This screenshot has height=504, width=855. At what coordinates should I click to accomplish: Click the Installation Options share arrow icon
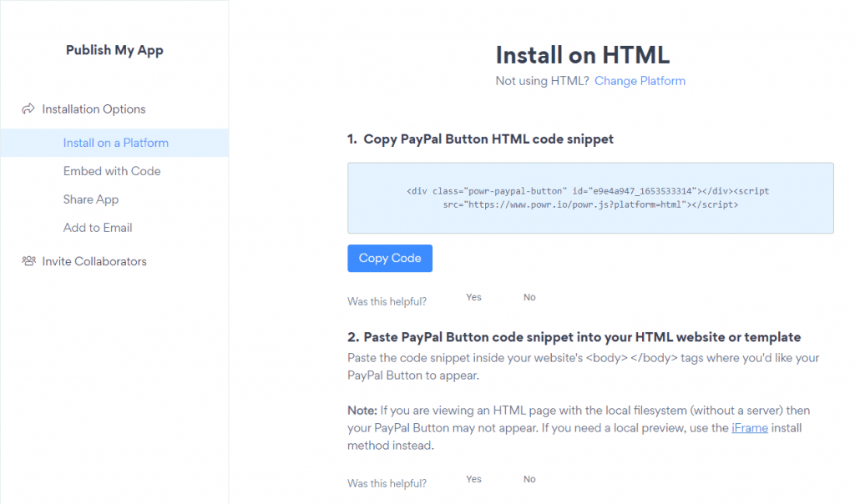[28, 109]
